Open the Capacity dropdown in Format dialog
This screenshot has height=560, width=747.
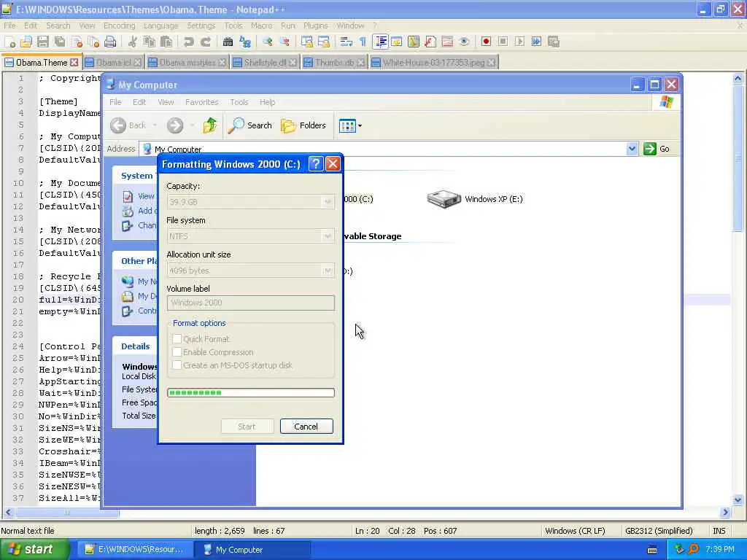pos(328,202)
